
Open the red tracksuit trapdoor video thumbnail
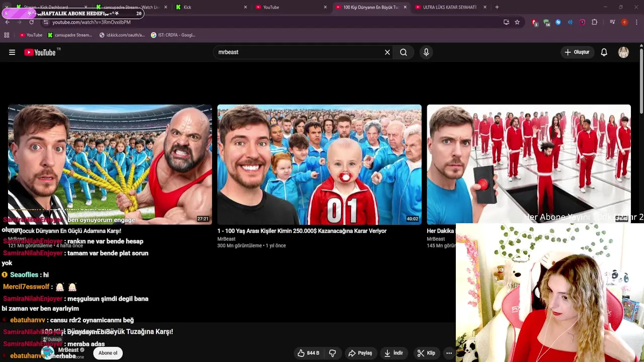point(529,164)
